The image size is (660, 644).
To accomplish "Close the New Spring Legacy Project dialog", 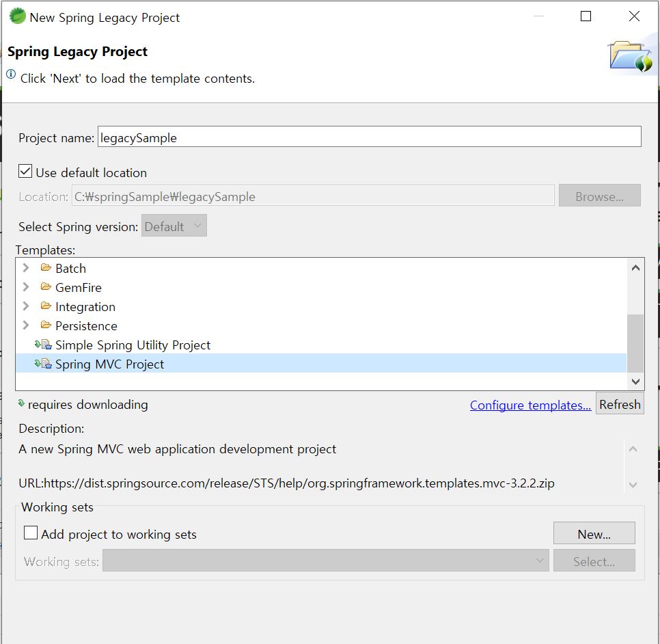I will [634, 16].
